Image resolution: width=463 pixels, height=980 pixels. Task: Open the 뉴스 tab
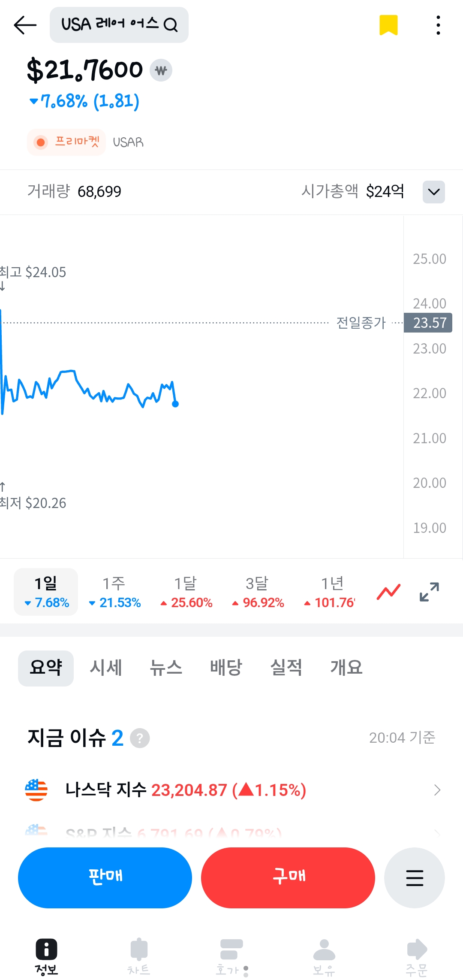166,668
